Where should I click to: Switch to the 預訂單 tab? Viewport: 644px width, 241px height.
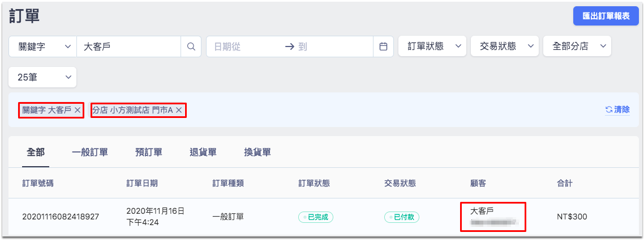pyautogui.click(x=149, y=152)
